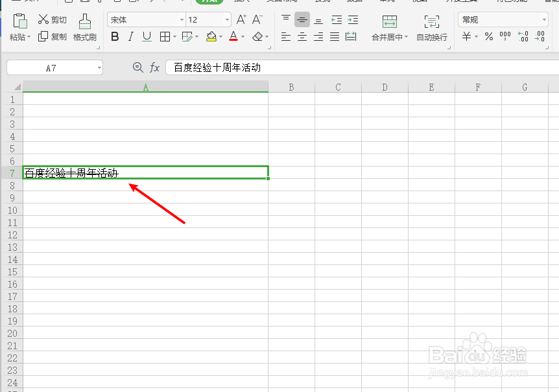Click distributed alignment icon
This screenshot has width=559, height=392.
point(351,36)
